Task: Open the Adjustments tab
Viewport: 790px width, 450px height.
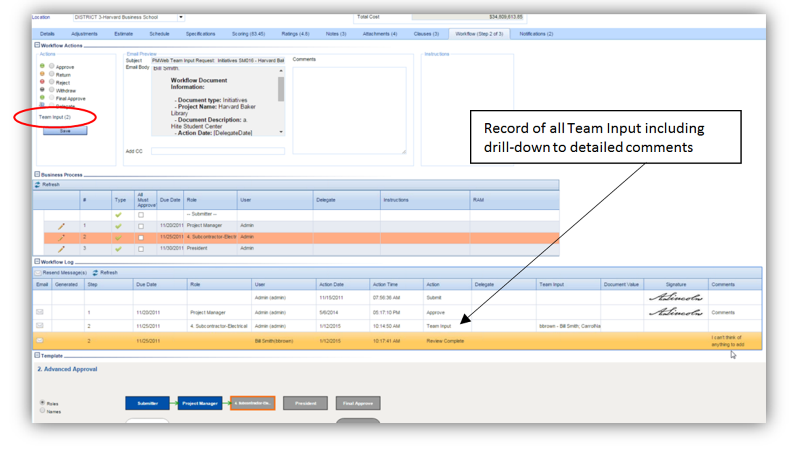Action: pos(84,34)
